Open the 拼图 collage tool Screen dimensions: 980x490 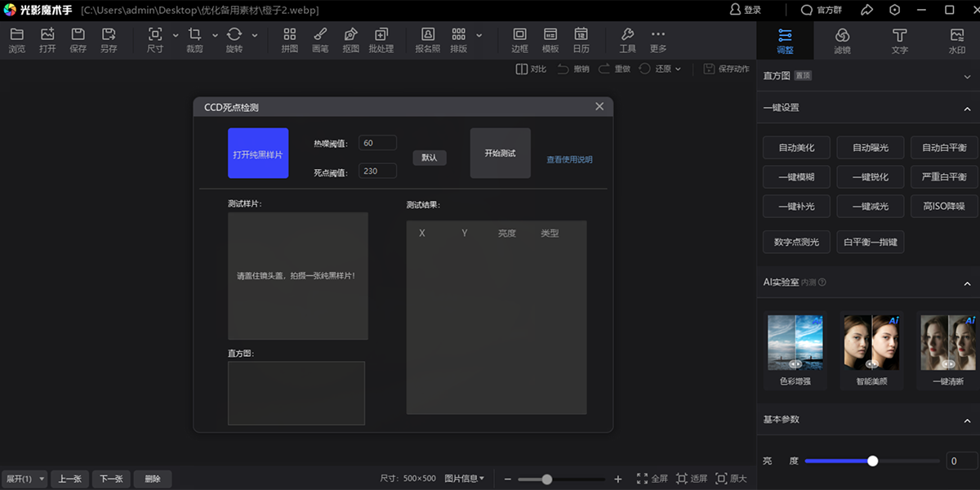tap(289, 39)
